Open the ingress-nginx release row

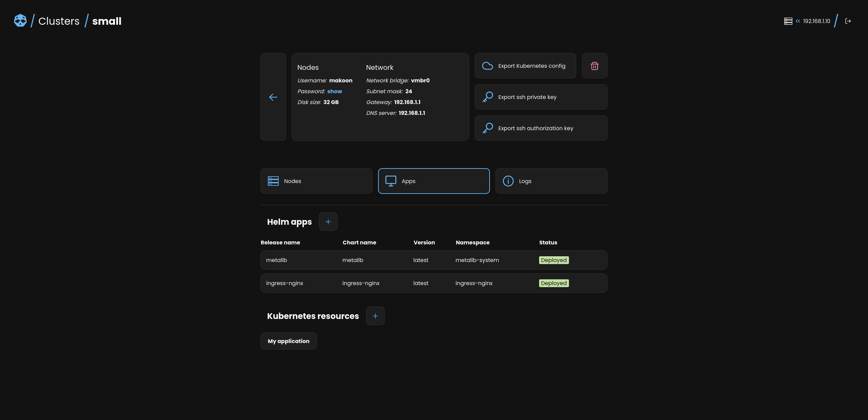tap(433, 283)
